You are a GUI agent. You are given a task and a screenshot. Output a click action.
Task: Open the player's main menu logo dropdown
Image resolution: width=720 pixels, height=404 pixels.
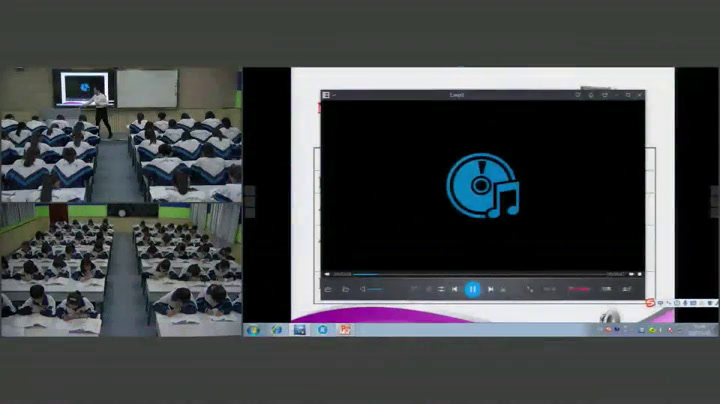click(x=327, y=95)
